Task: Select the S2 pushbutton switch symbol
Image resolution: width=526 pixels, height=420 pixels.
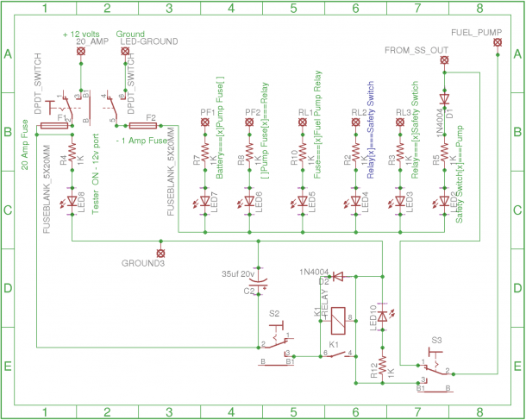Action: (276, 342)
